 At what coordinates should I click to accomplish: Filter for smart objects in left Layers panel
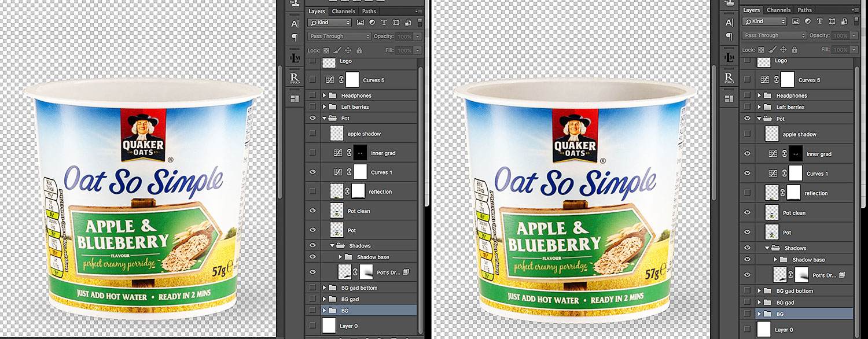coord(407,23)
